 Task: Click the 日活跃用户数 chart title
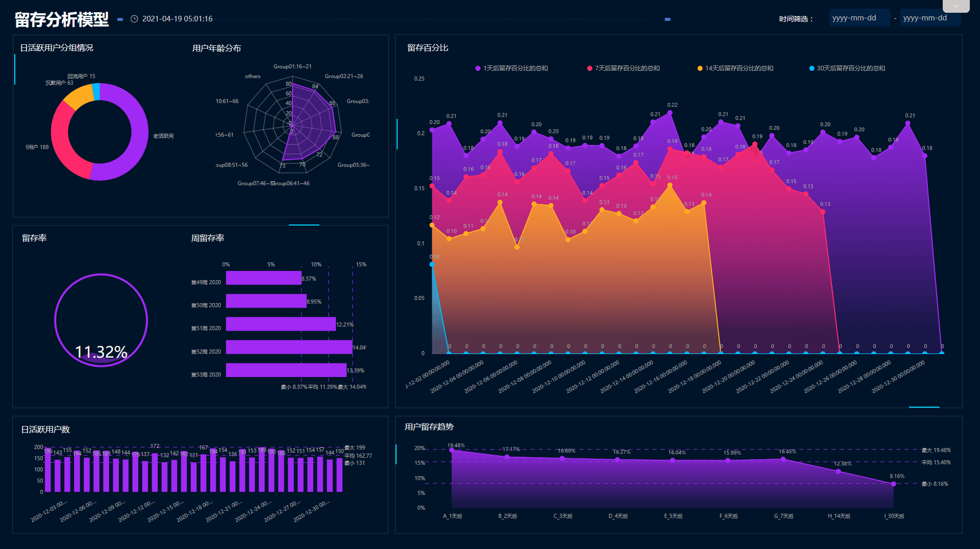coord(45,430)
